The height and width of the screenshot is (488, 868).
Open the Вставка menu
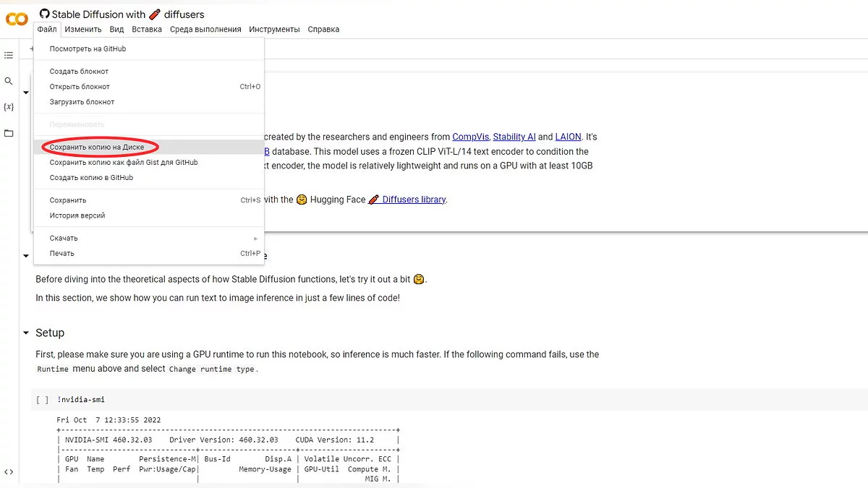tap(147, 30)
